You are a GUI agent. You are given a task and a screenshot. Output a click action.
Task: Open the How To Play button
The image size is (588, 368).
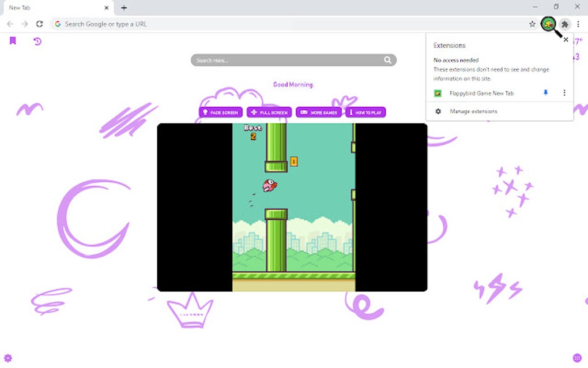pyautogui.click(x=365, y=112)
